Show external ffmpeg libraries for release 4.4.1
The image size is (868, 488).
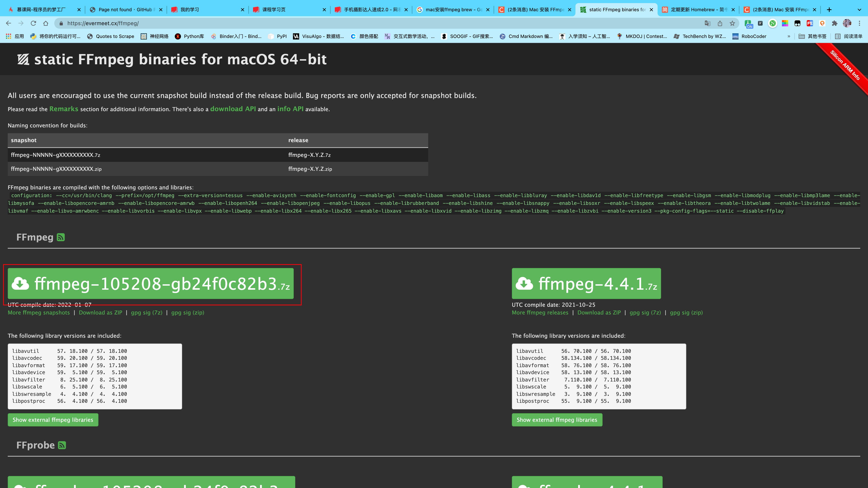pos(557,420)
